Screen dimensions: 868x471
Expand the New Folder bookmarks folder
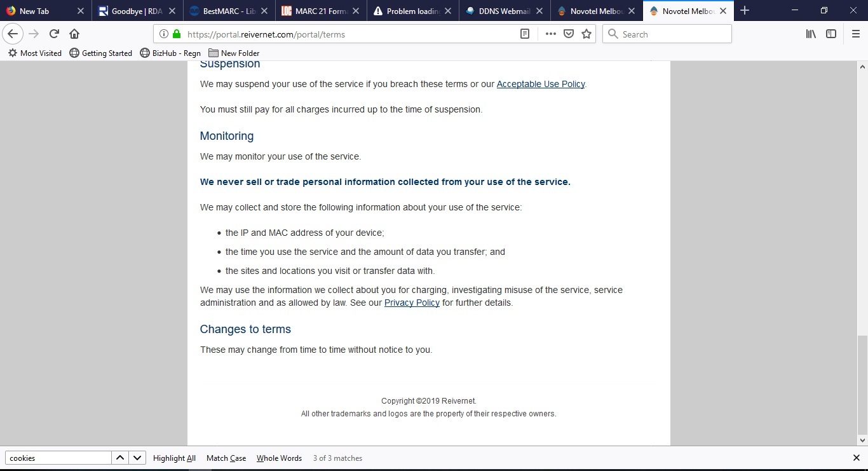(x=234, y=53)
